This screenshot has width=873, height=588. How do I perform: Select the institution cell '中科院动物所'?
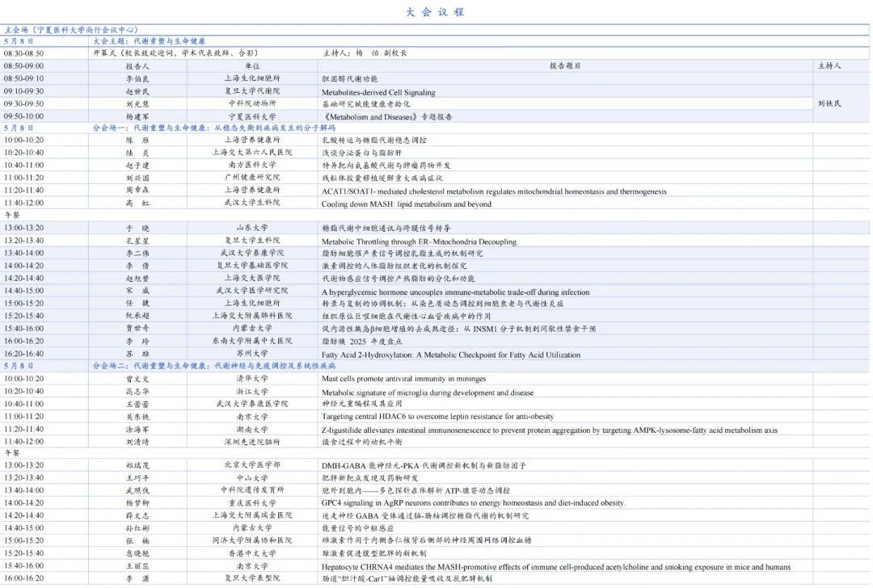pyautogui.click(x=252, y=103)
